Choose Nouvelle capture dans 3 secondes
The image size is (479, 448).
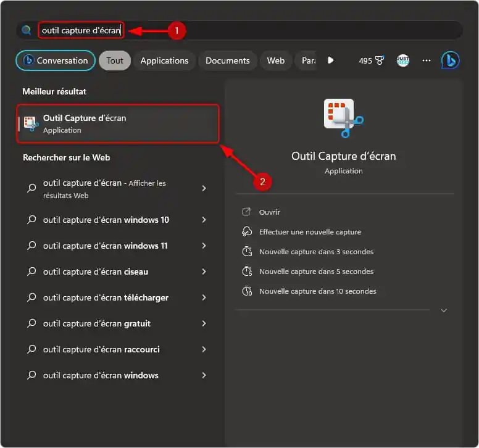click(x=316, y=252)
